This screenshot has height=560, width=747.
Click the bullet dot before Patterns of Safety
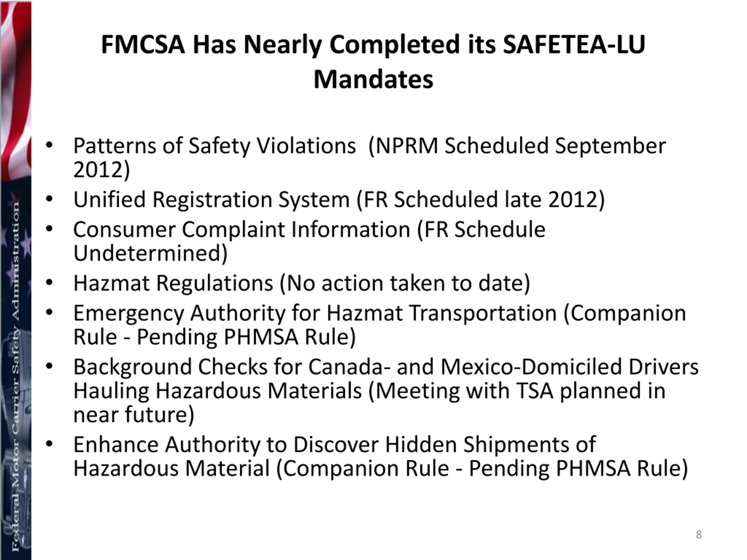coord(49,145)
